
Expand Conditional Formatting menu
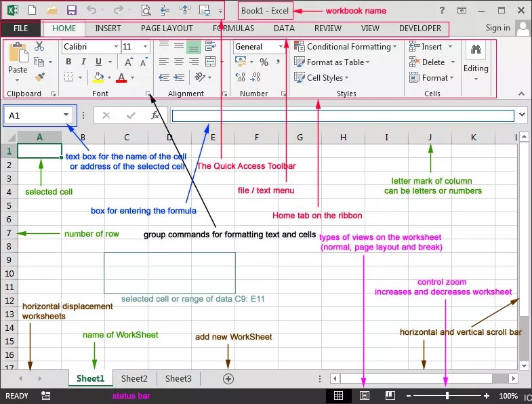pyautogui.click(x=346, y=47)
